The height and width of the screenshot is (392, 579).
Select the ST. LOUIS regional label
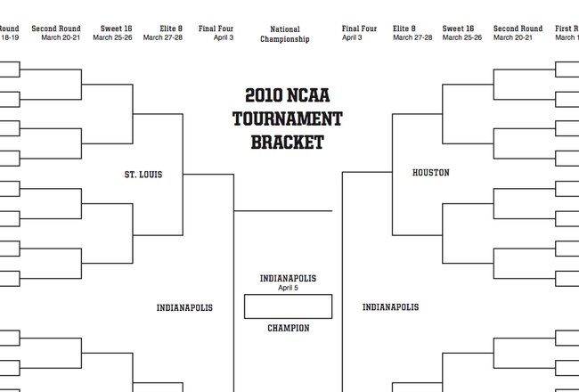pos(143,175)
